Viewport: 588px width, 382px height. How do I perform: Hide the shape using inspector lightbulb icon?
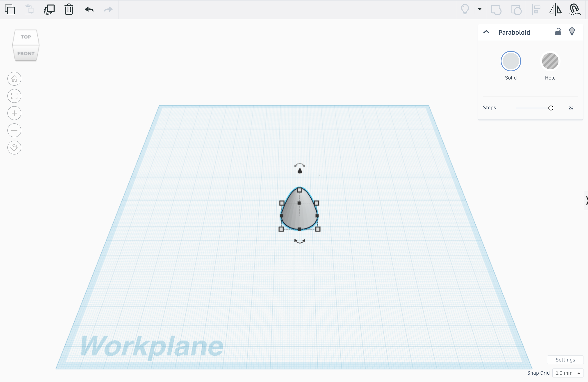pyautogui.click(x=572, y=32)
